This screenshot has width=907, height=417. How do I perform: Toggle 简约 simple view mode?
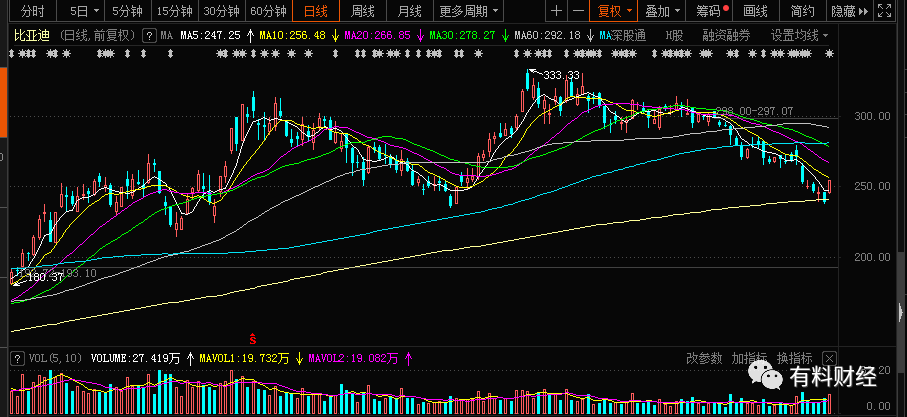point(803,10)
